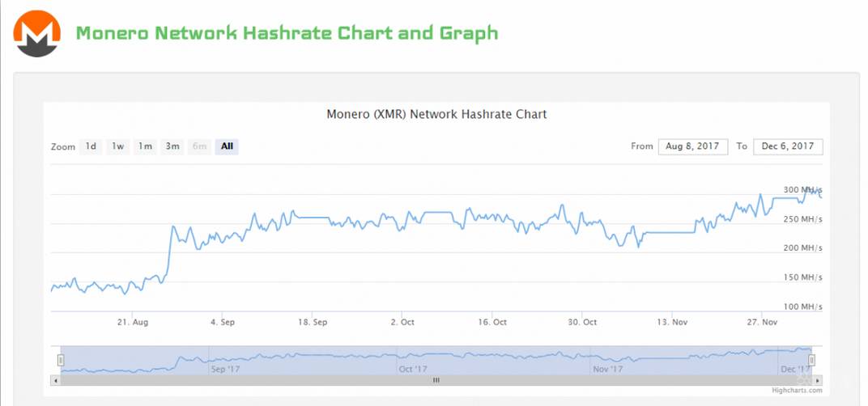Click the 2. Oct x-axis label
The height and width of the screenshot is (406, 868).
[402, 322]
